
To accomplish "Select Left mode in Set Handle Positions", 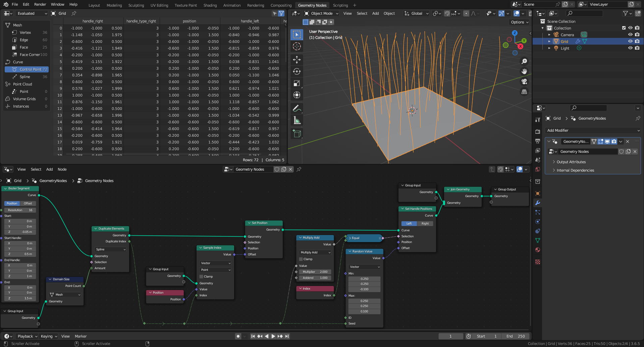I will (x=409, y=224).
